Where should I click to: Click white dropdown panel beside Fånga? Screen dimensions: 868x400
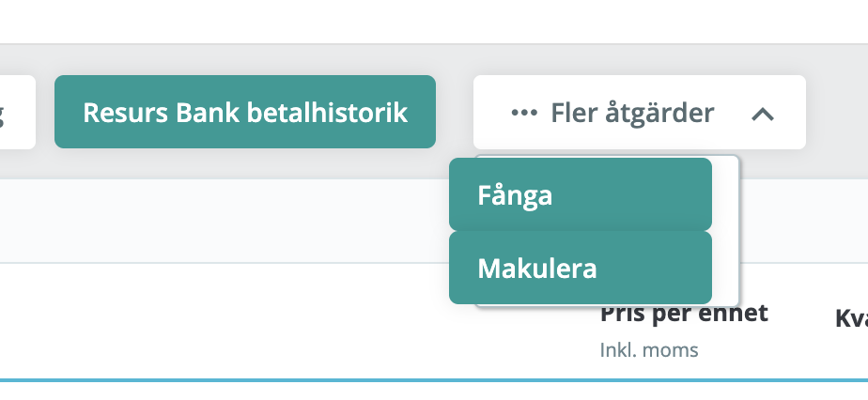(725, 194)
